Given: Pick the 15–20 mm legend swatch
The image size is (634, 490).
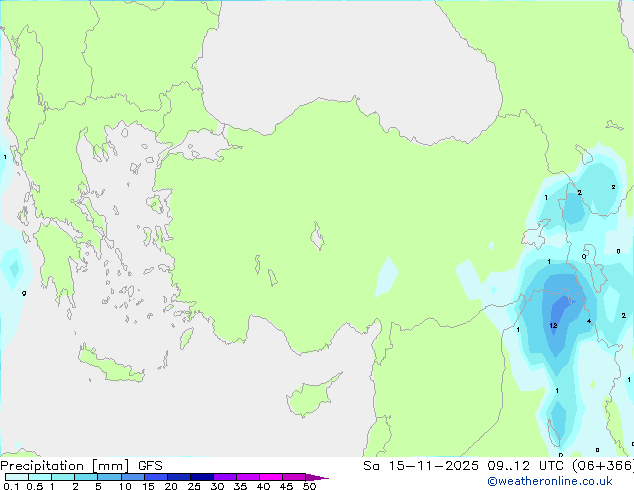Looking at the screenshot, I should click(156, 477).
